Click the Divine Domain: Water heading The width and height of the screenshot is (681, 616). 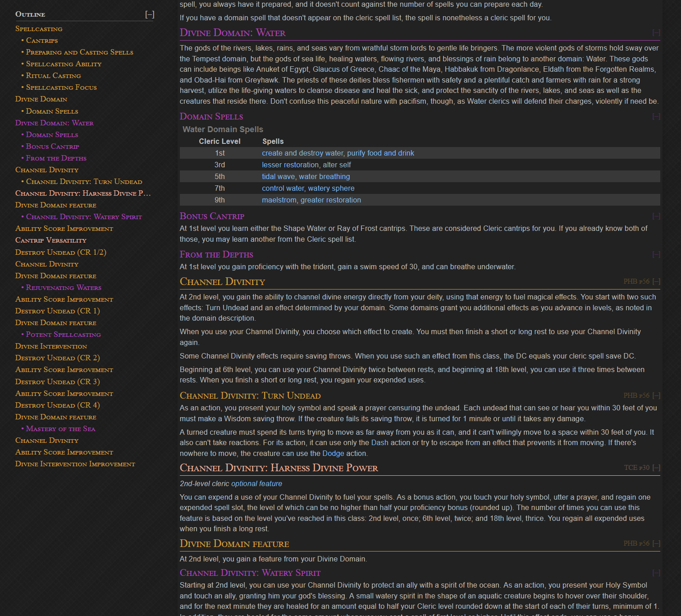pos(233,32)
